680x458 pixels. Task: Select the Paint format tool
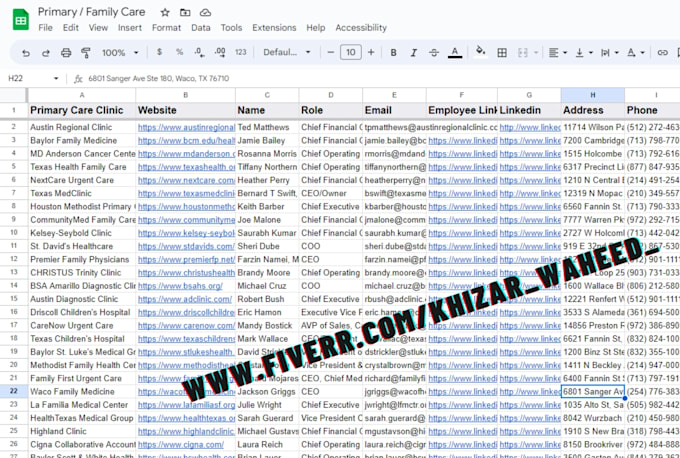coord(86,53)
